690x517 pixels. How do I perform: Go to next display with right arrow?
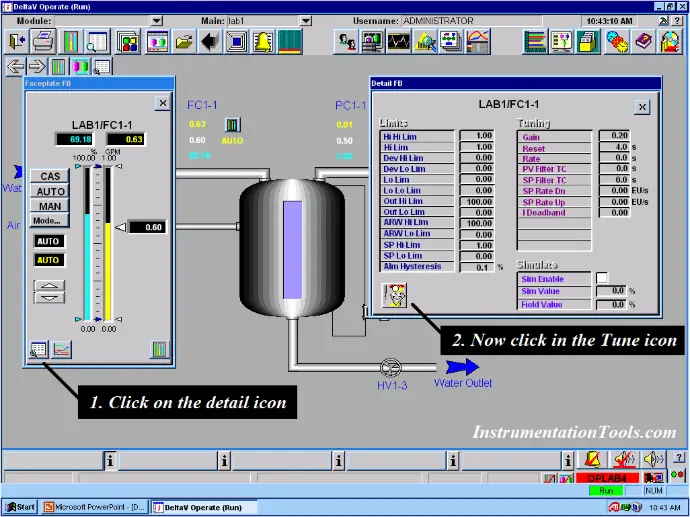(x=37, y=66)
